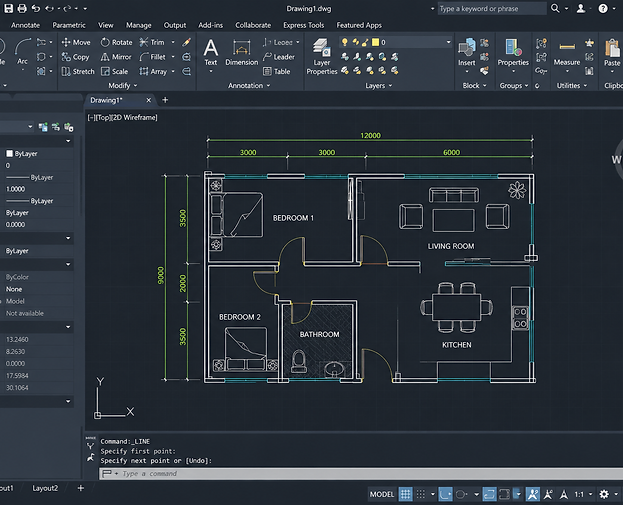This screenshot has width=623, height=505.
Task: Toggle snap mode in the status bar
Action: click(x=421, y=494)
